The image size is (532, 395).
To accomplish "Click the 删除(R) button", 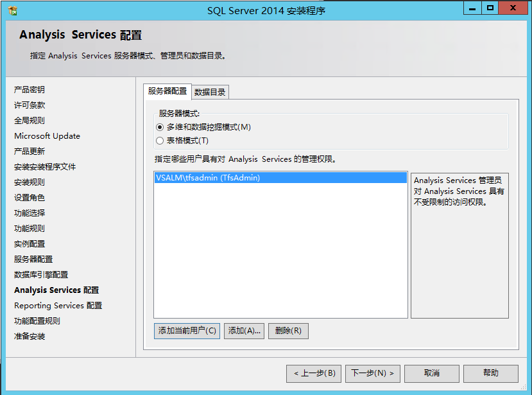I will [288, 331].
